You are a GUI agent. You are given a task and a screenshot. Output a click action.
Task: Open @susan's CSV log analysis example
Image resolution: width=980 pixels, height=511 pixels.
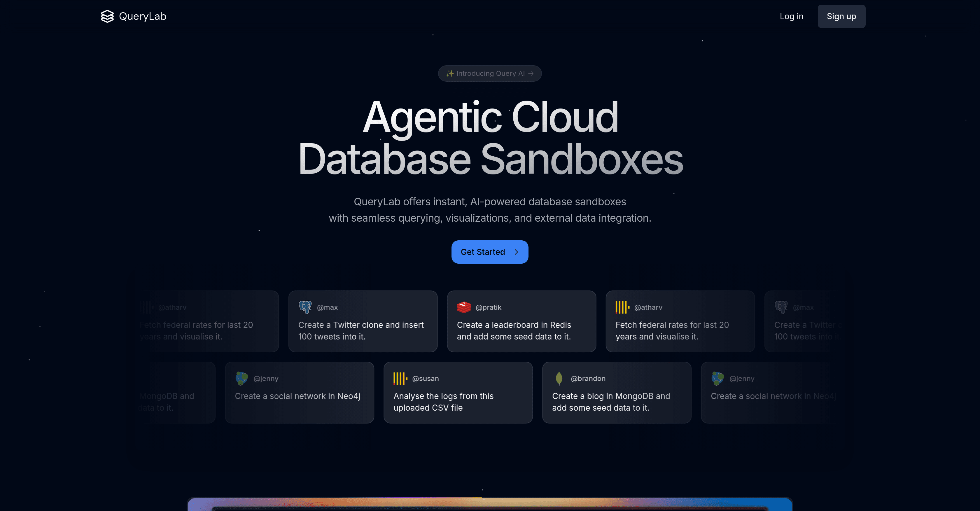point(458,392)
